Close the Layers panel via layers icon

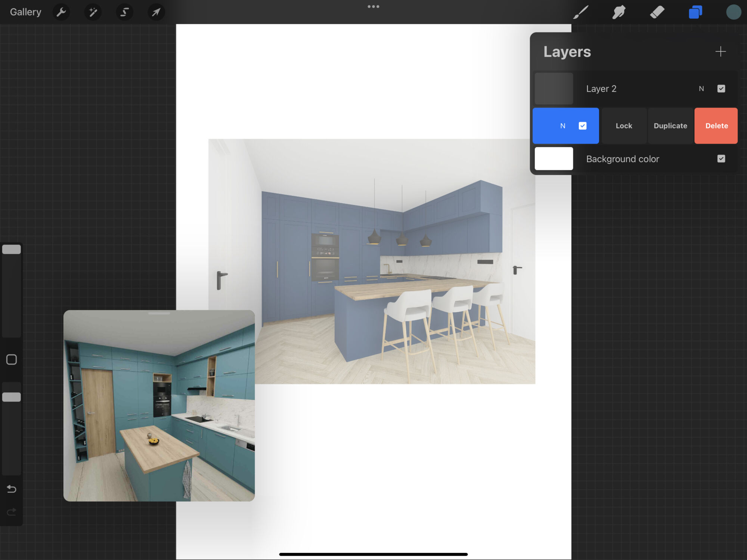click(x=695, y=12)
